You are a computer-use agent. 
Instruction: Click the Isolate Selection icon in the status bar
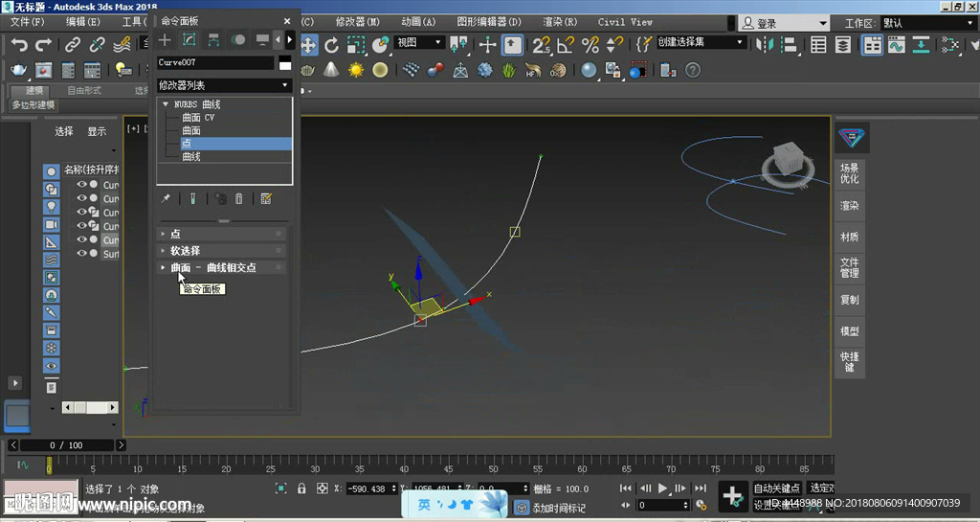pyautogui.click(x=281, y=488)
